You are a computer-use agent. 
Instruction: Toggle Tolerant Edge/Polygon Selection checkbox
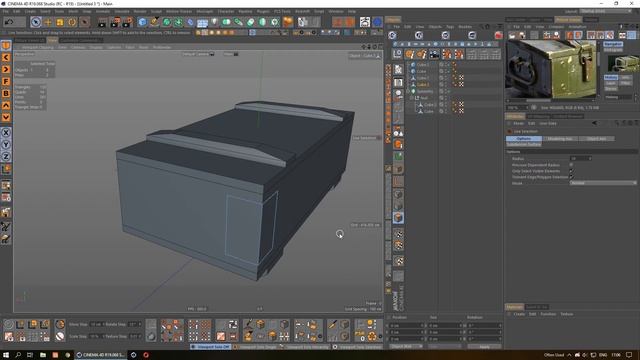pos(571,177)
